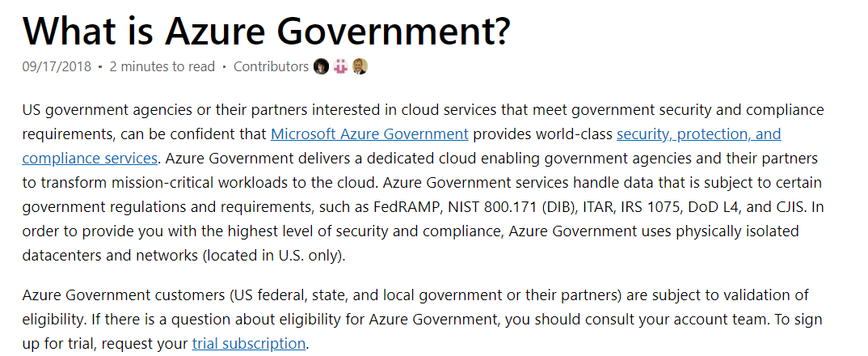868x356 pixels.
Task: Open the trial subscription link
Action: (x=249, y=343)
